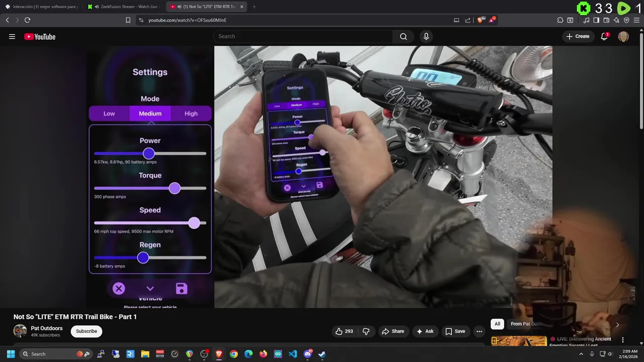Viewport: 644px width, 362px height.
Task: Click the Ask button under the video
Action: (x=425, y=331)
